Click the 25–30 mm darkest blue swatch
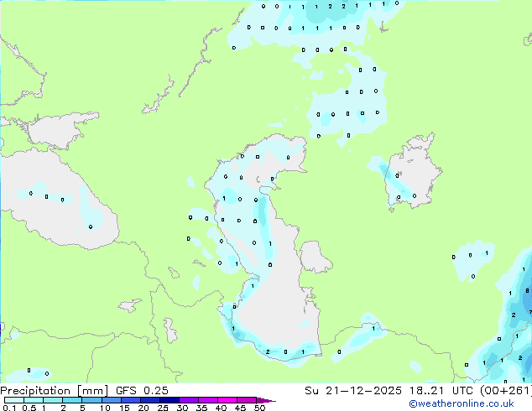This screenshot has width=532, height=411. point(170,400)
